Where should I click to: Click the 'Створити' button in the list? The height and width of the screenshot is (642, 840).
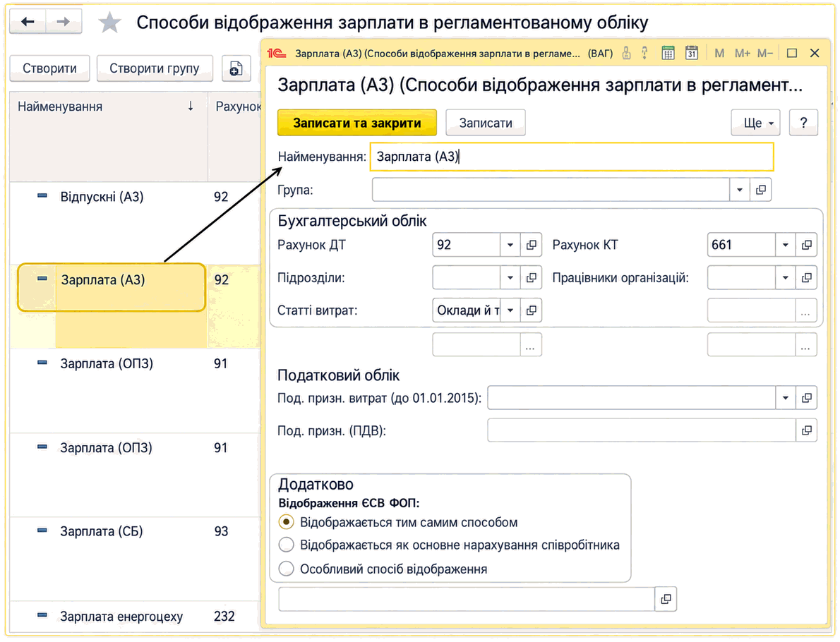(50, 68)
